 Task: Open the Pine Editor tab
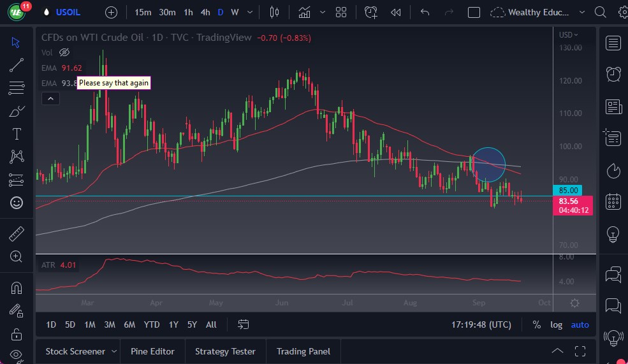click(153, 351)
